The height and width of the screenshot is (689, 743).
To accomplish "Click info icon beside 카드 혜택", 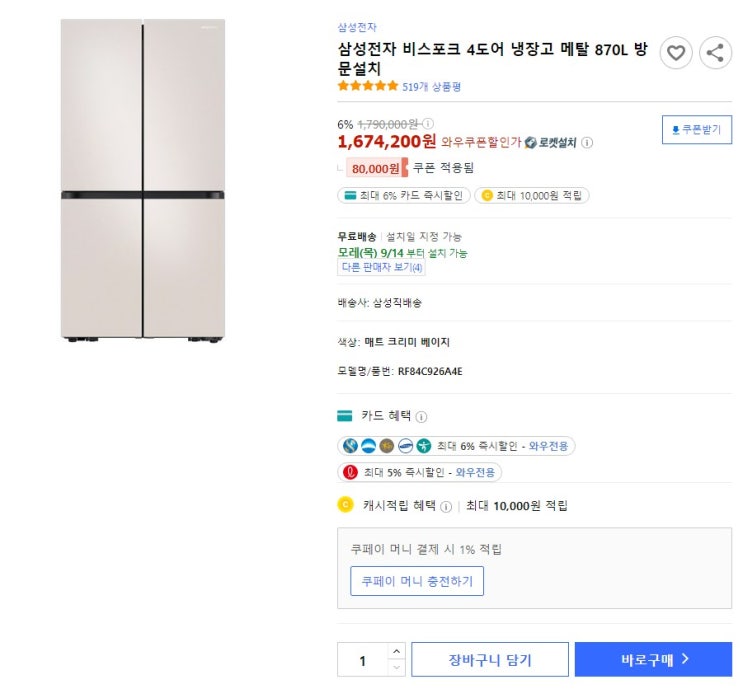I will (421, 417).
